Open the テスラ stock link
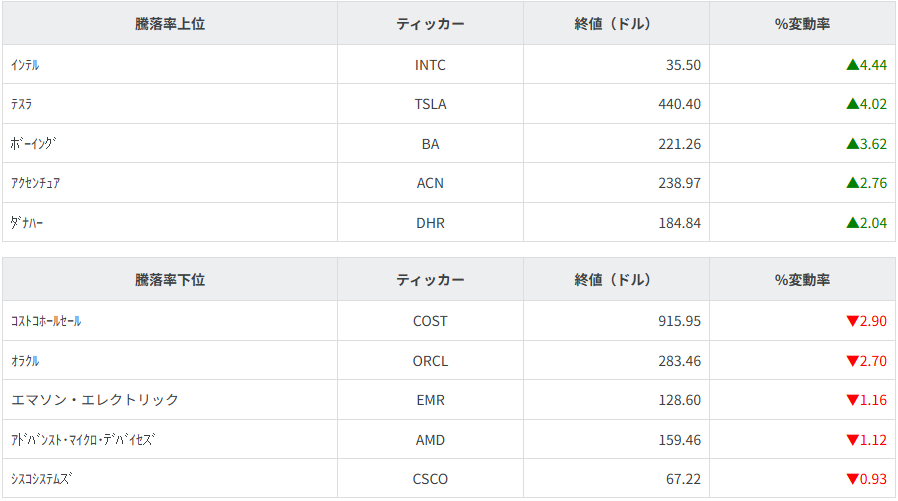Screen dimensions: 898x501 pyautogui.click(x=22, y=104)
